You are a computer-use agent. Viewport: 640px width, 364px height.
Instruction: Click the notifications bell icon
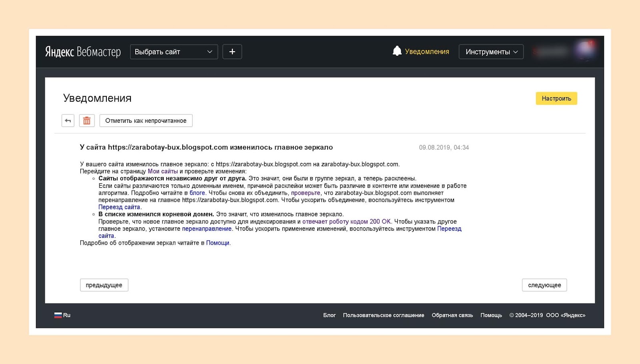(397, 51)
